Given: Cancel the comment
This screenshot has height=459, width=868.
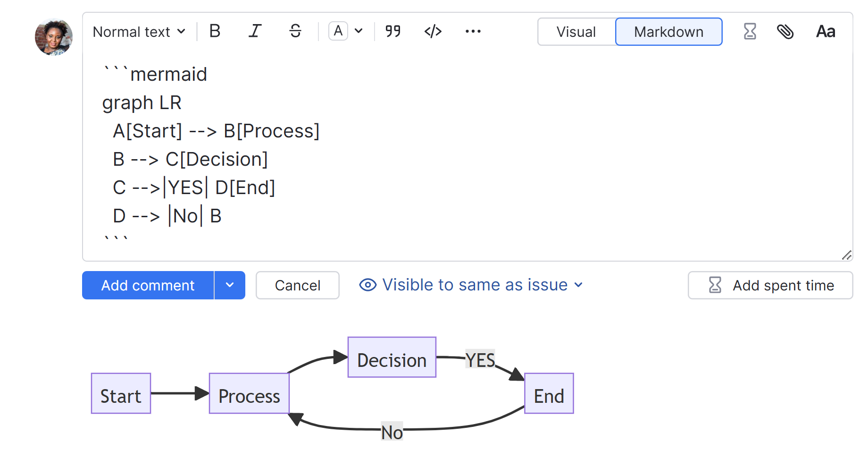Looking at the screenshot, I should point(297,285).
